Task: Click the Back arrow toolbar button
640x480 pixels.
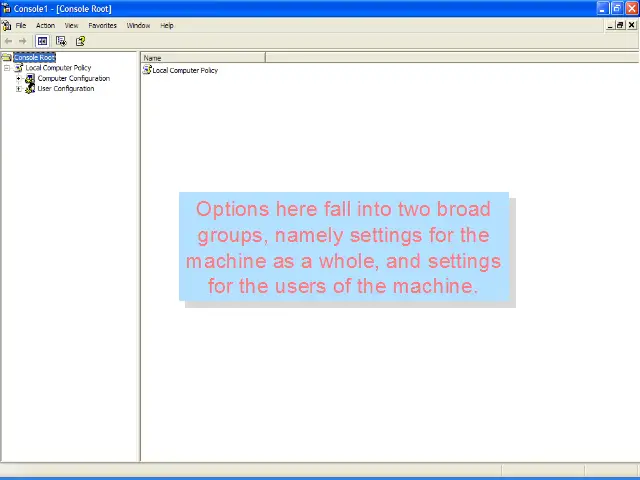Action: pos(8,41)
